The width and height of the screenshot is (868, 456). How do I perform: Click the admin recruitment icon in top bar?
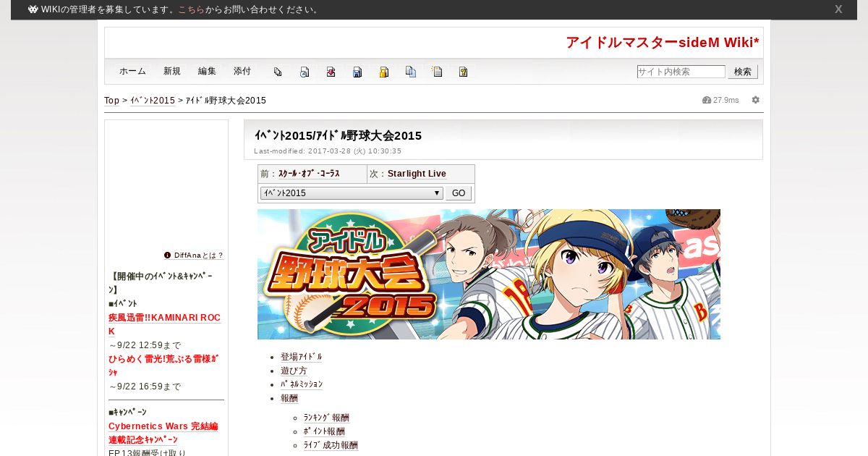(33, 9)
